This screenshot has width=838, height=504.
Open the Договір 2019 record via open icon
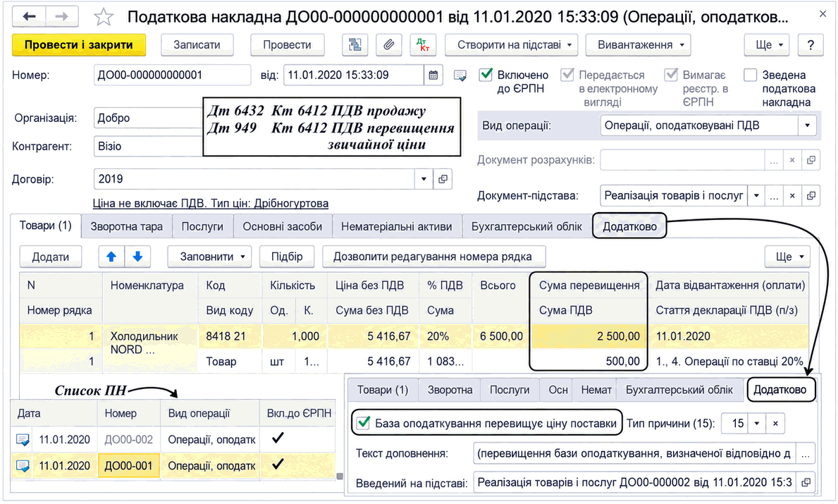(x=443, y=179)
